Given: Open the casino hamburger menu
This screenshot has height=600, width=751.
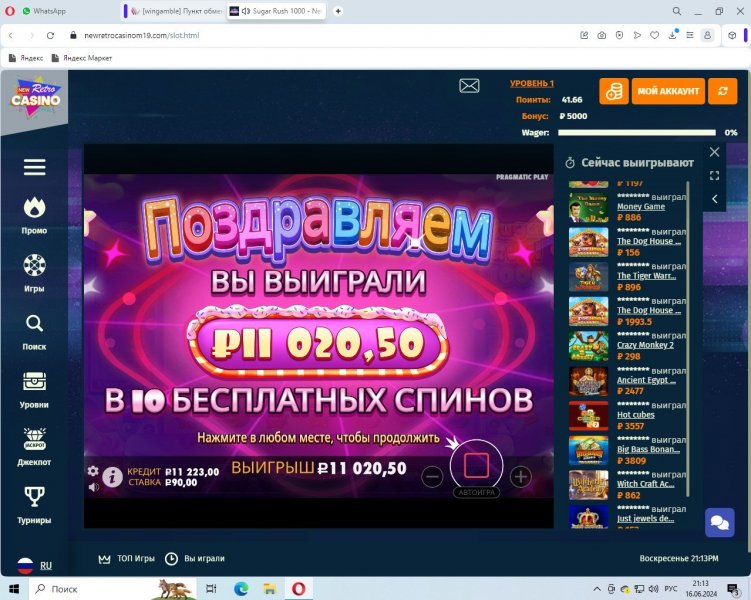Looking at the screenshot, I should pyautogui.click(x=34, y=167).
